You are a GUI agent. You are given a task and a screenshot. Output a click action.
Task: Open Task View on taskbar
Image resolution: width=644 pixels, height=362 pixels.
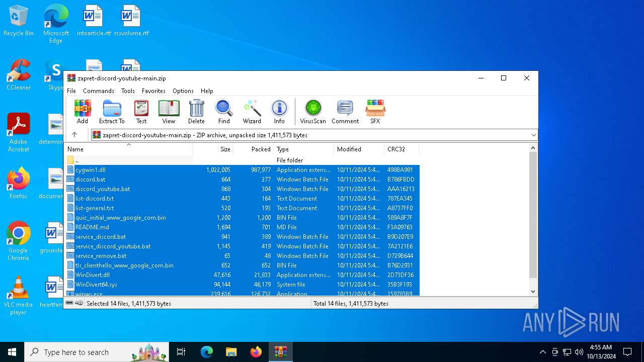181,352
